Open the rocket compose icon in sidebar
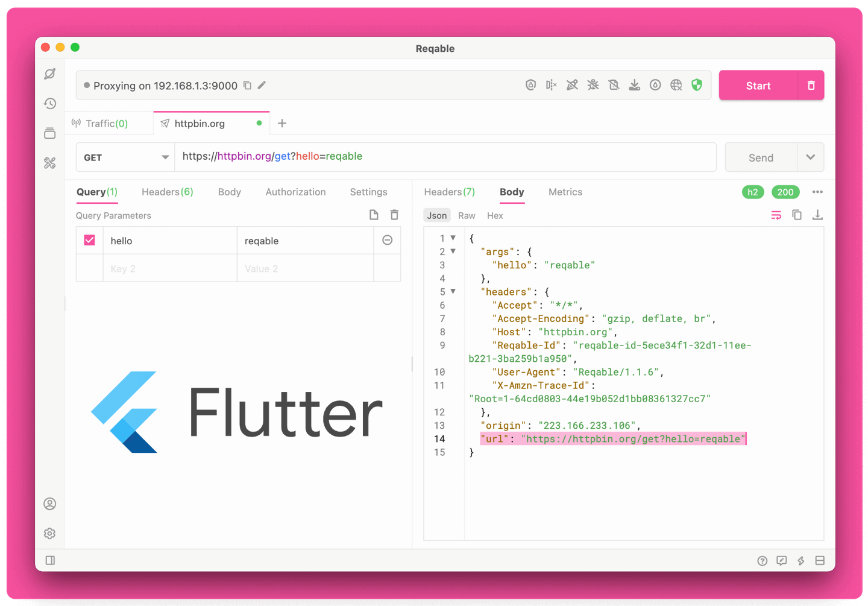The image size is (868, 606). pos(50,74)
